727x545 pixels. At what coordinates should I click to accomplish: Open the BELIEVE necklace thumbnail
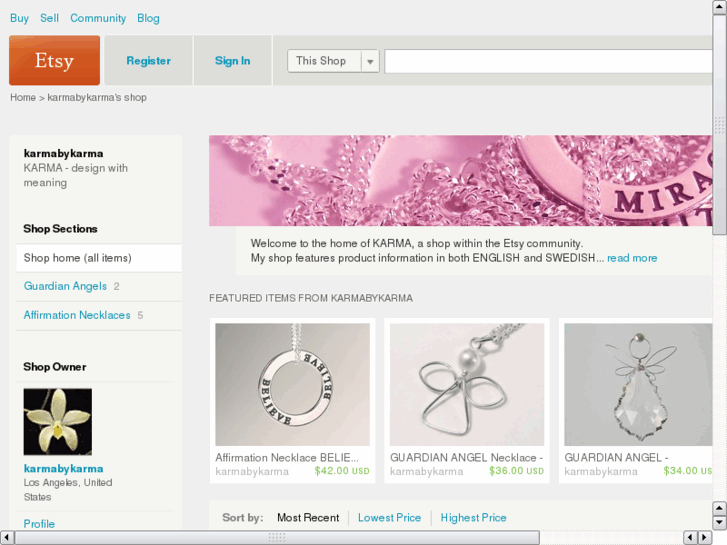pos(293,385)
